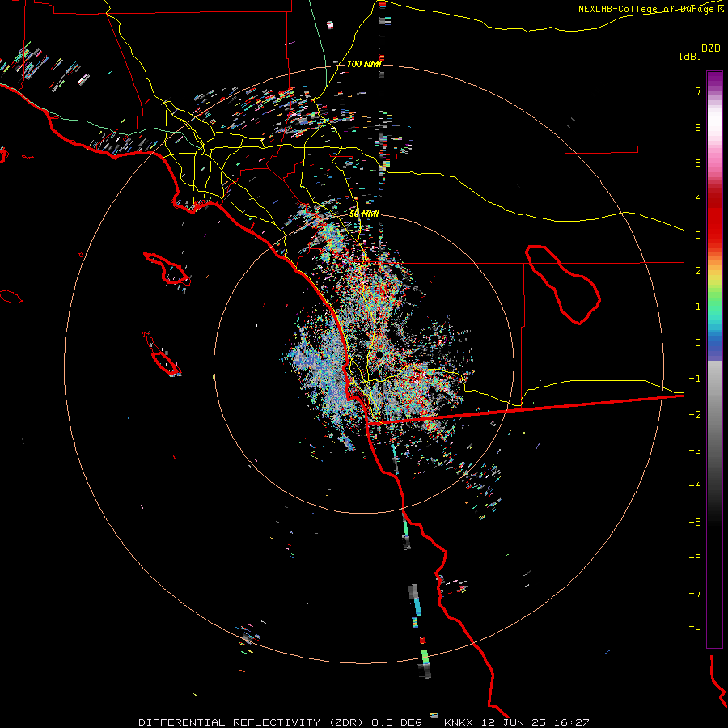Viewport: 728px width, 728px height.
Task: Click the 'DZD' color scale title
Action: point(711,49)
